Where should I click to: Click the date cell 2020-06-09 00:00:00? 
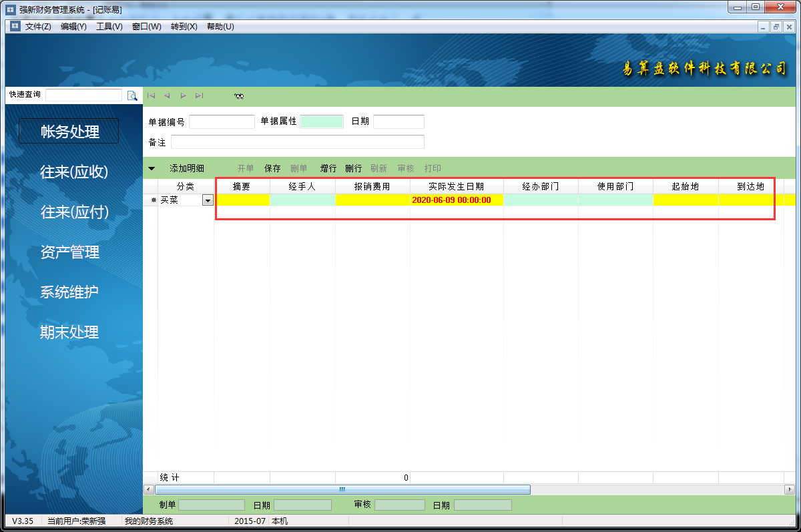(x=457, y=200)
